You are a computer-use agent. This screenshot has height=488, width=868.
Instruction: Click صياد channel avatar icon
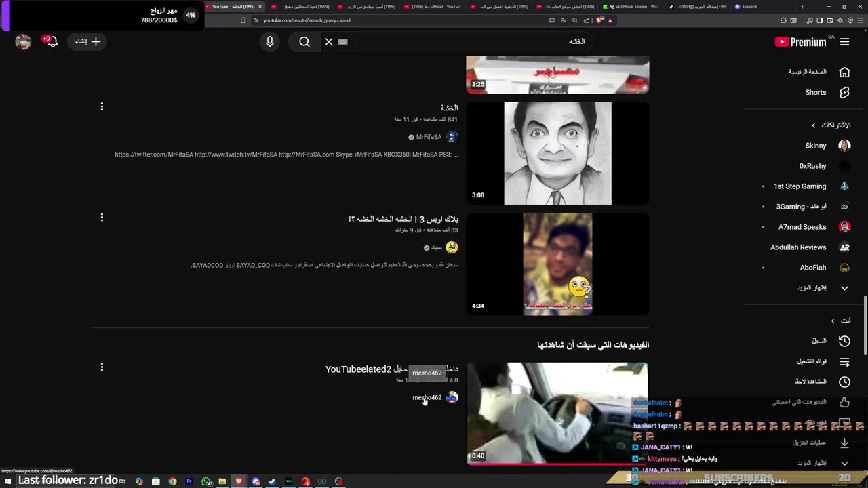[452, 248]
